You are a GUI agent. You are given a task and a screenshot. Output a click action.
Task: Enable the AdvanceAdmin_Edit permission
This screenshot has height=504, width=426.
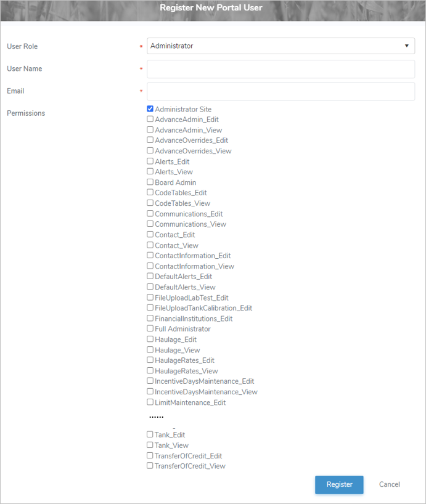149,119
